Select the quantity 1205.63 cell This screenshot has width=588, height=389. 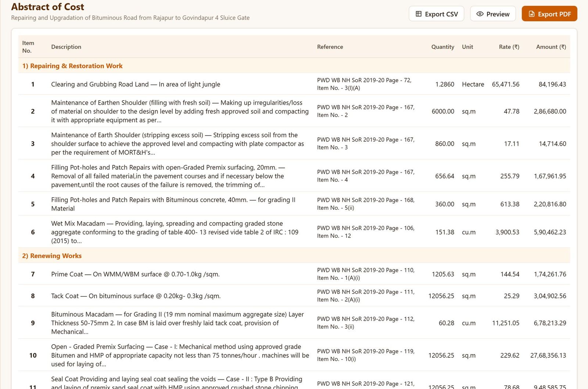[x=443, y=274]
